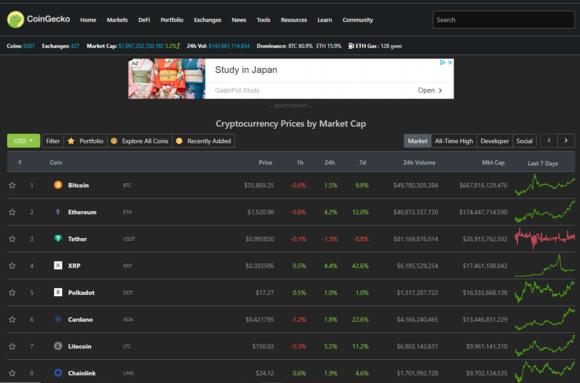
Task: Click the Litecoin coin icon
Action: [x=58, y=346]
